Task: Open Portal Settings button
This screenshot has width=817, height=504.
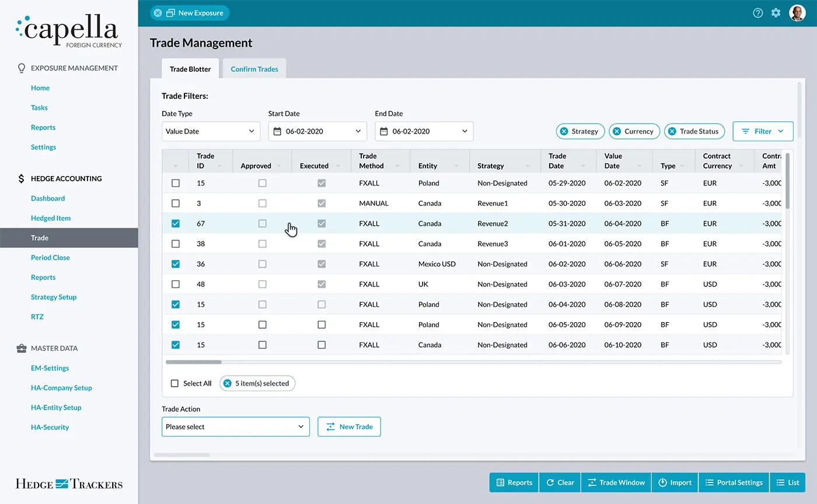Action: point(734,482)
